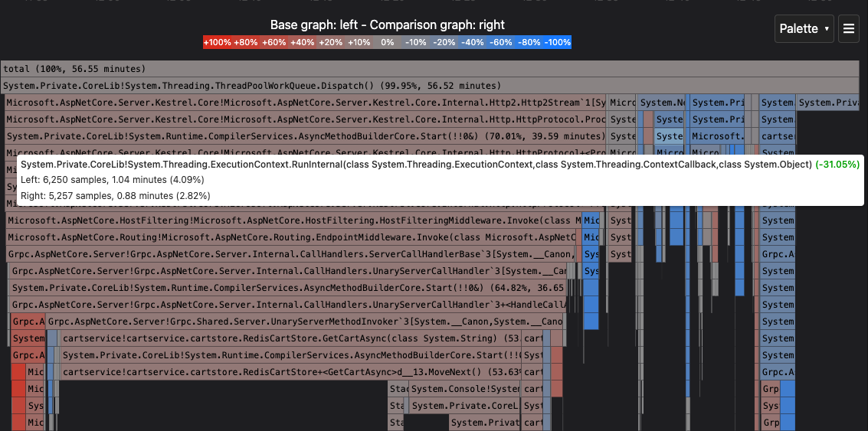Select the UnaryServerCallHandler`3+<HandleCallA frame
Viewport: 868px width, 431px height.
pos(288,305)
